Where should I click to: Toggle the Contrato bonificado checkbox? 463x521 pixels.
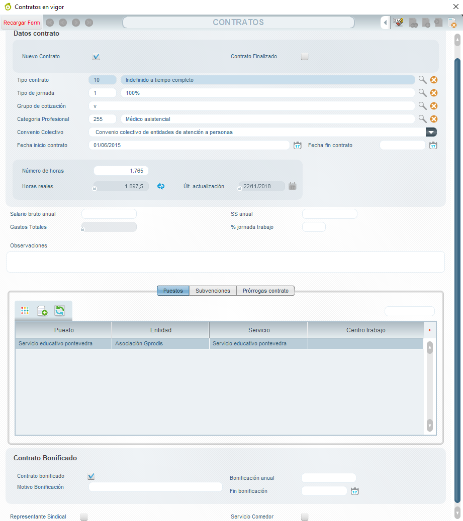pos(91,476)
